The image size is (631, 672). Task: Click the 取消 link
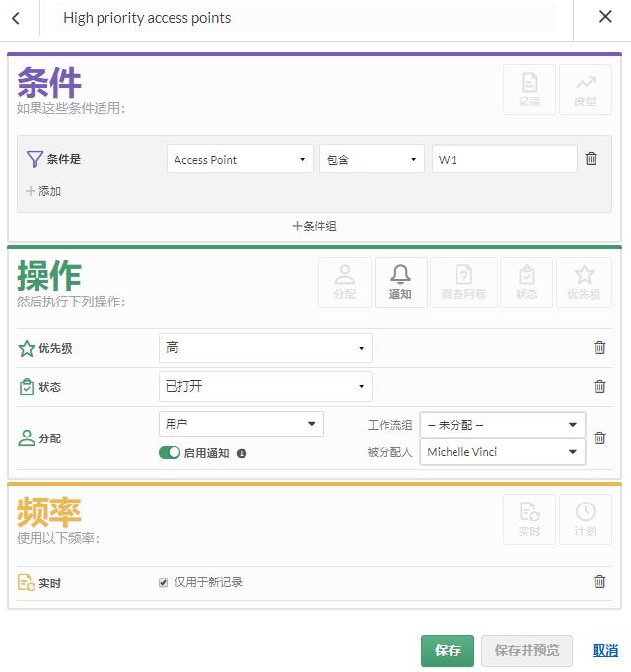pyautogui.click(x=604, y=650)
